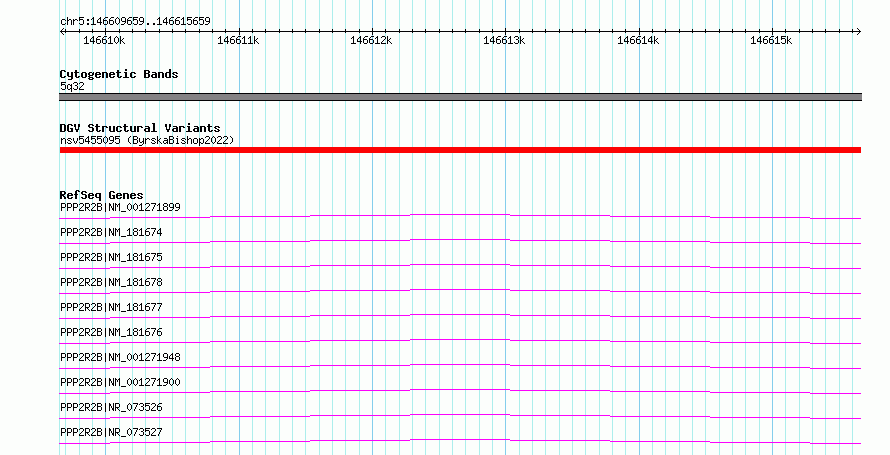Viewport: 890px width, 455px height.
Task: Click the 146610k ruler tick label
Action: [x=104, y=40]
